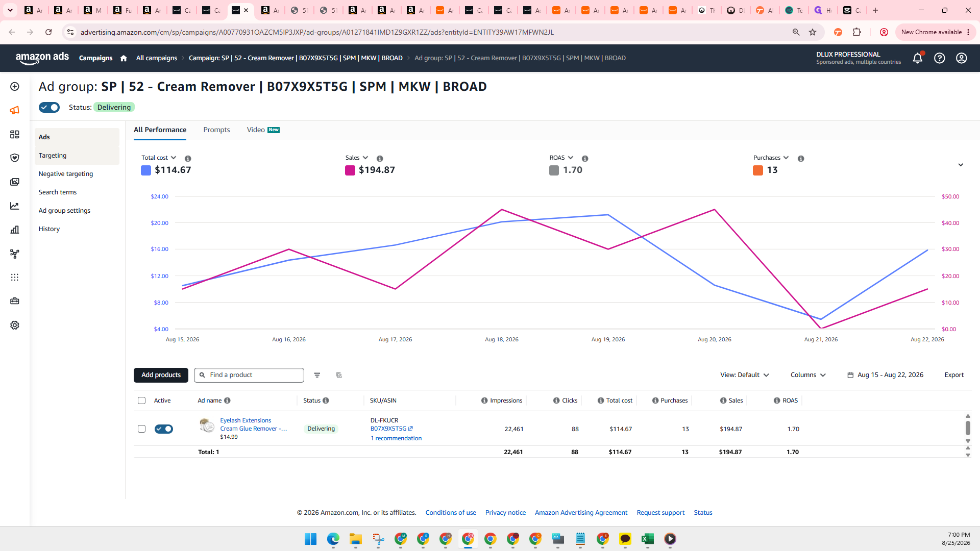Click the info icon next to Purchases metric
This screenshot has width=980, height=551.
click(801, 159)
